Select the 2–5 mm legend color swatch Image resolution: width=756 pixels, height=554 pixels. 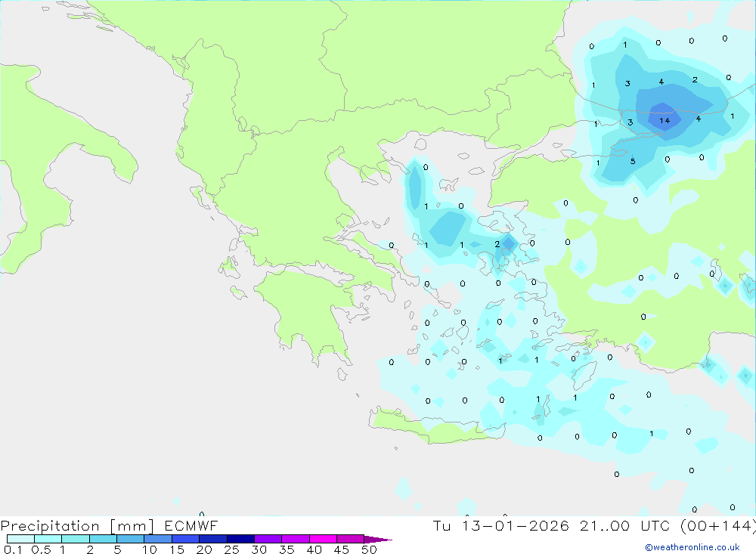(103, 539)
